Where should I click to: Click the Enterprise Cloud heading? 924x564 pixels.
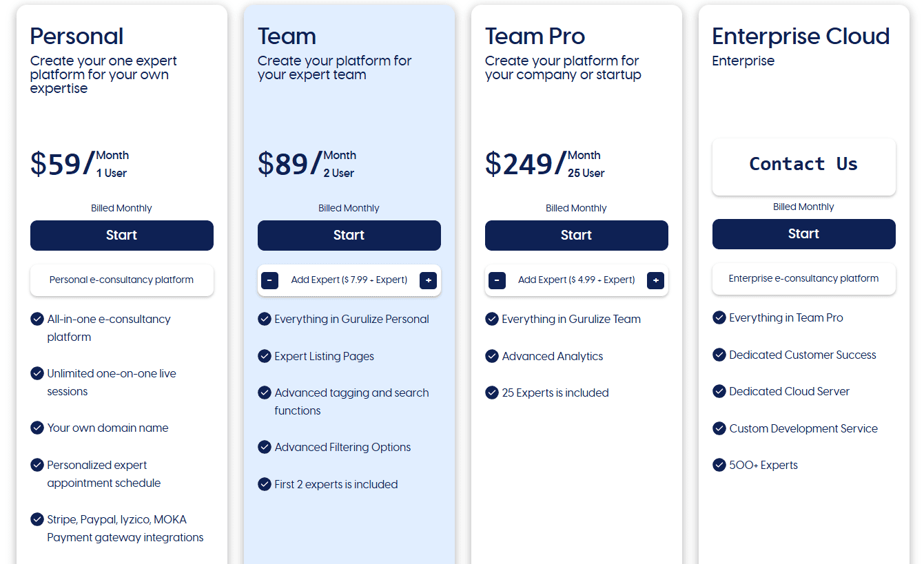pyautogui.click(x=801, y=36)
